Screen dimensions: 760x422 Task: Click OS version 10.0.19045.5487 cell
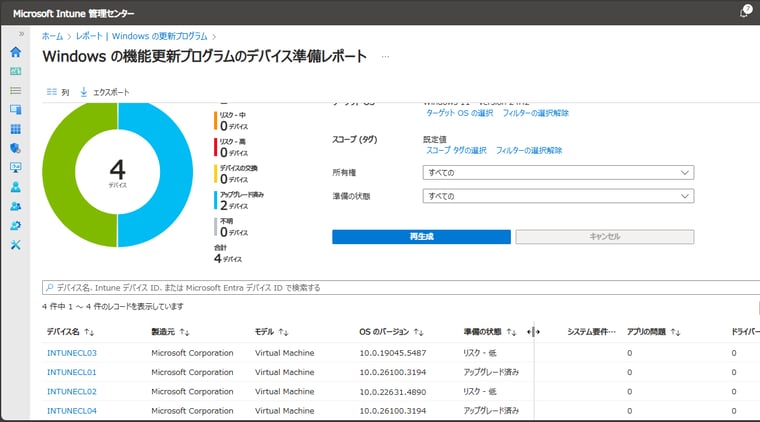point(393,353)
